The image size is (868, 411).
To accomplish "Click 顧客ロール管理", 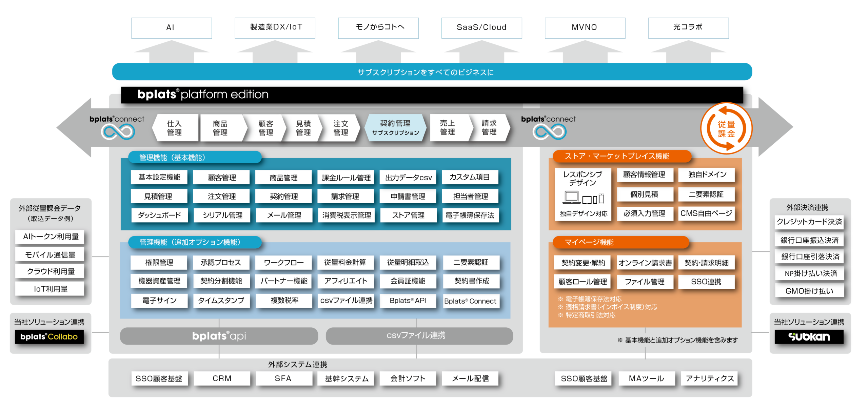I will click(583, 282).
